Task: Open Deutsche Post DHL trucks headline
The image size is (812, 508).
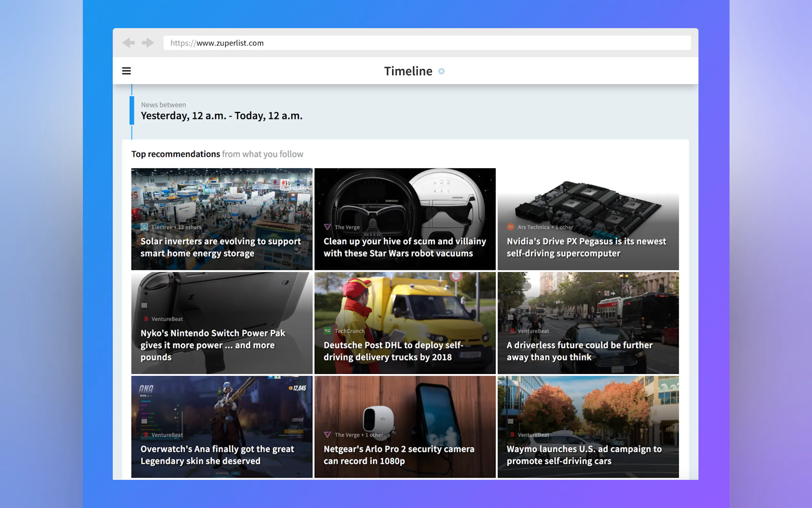Action: 393,351
